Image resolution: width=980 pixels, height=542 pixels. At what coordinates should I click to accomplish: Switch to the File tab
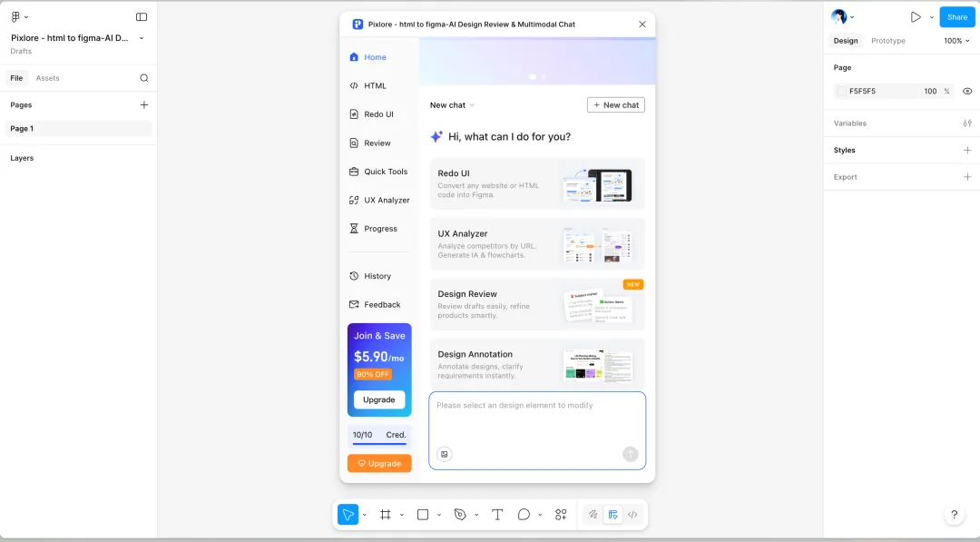point(16,78)
